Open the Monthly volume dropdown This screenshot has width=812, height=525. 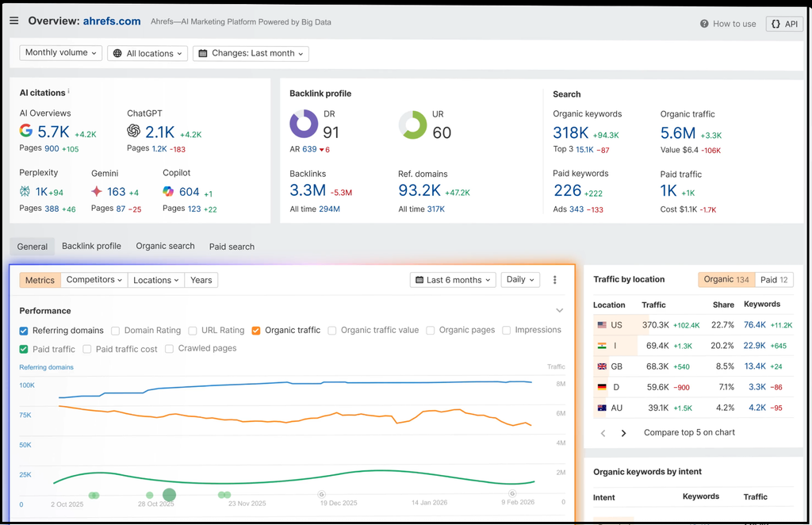point(60,53)
